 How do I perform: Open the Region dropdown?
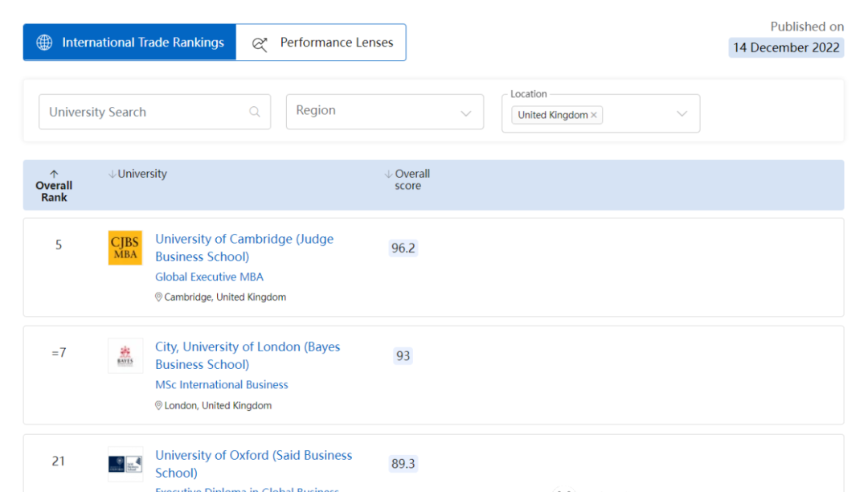[x=385, y=112]
